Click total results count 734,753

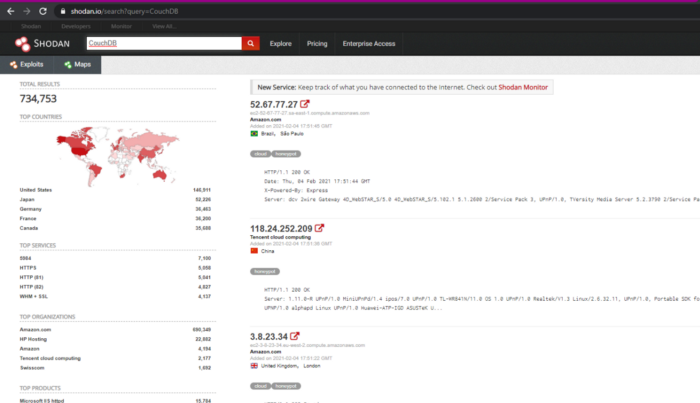pyautogui.click(x=38, y=99)
